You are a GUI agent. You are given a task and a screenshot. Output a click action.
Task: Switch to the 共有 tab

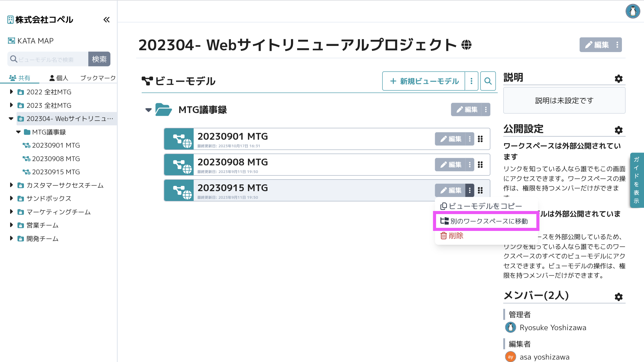20,78
